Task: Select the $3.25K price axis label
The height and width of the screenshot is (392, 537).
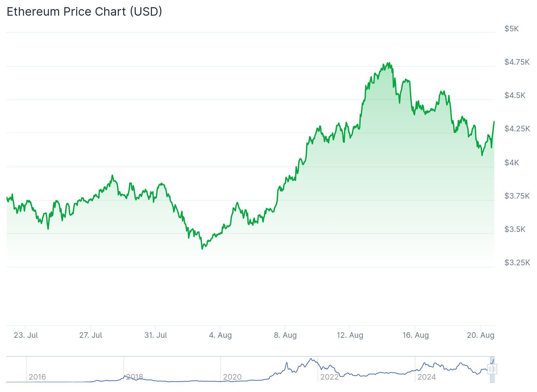Action: [x=517, y=263]
